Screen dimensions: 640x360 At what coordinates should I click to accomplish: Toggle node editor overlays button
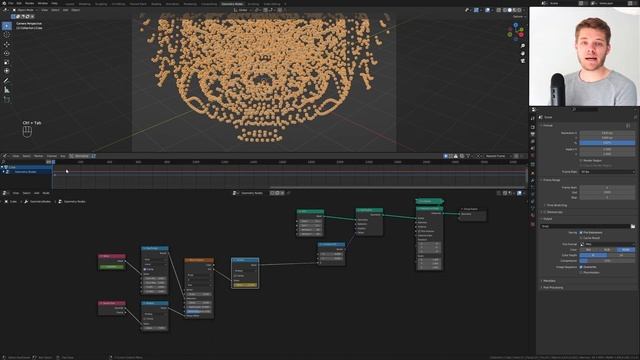[x=520, y=193]
